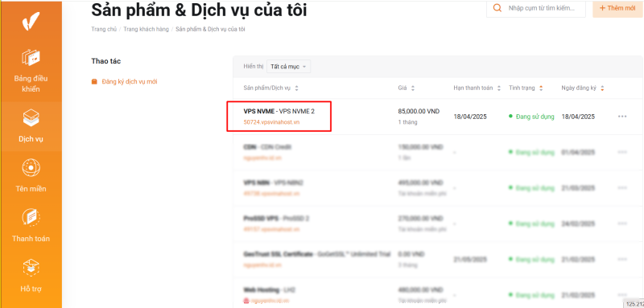
Task: Open three-dot menu for VPS NVME row
Action: (x=622, y=117)
